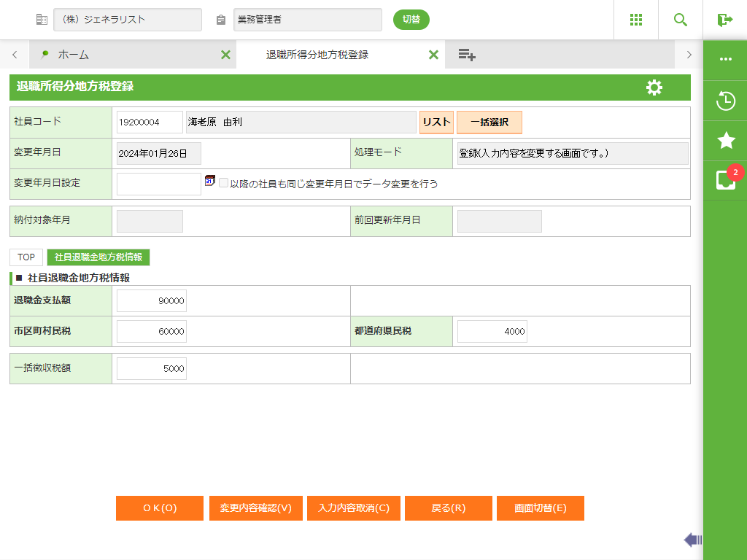The width and height of the screenshot is (747, 560).
Task: Click the logout door icon
Action: coord(724,20)
